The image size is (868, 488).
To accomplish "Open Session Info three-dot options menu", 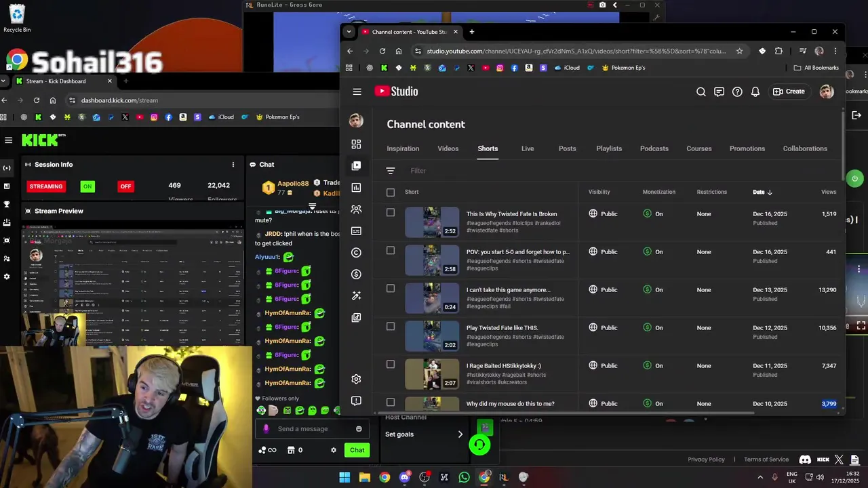I will (233, 165).
